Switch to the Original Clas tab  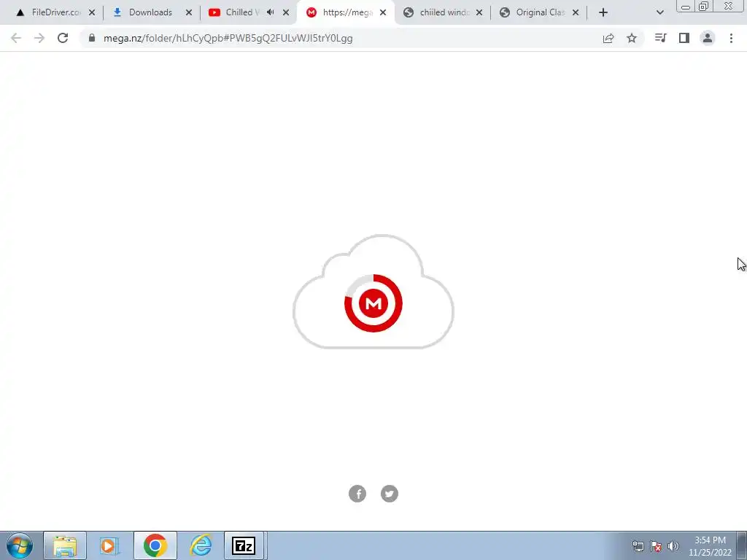pyautogui.click(x=540, y=12)
